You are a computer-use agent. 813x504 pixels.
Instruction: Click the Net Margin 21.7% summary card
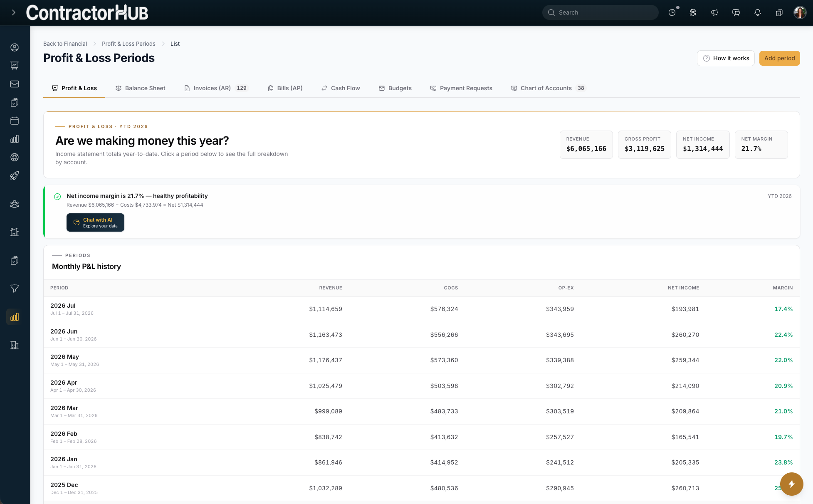[x=761, y=145]
